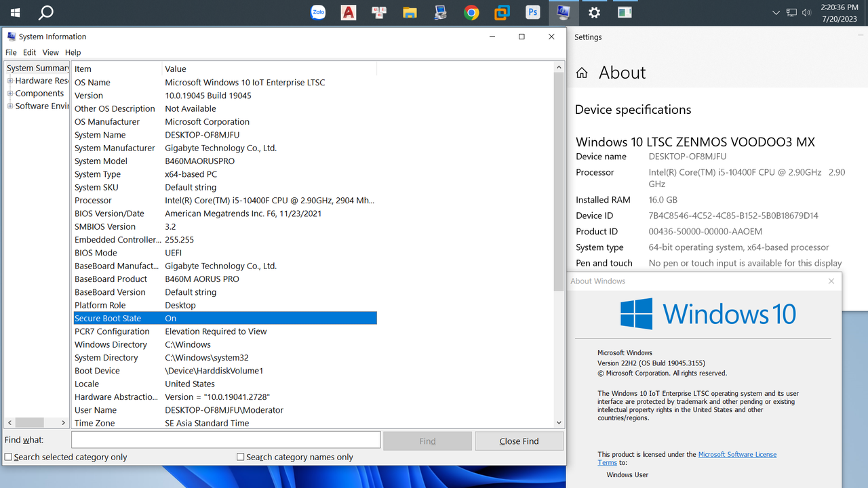This screenshot has height=488, width=868.
Task: Open Zalo from the taskbar
Action: (x=317, y=12)
